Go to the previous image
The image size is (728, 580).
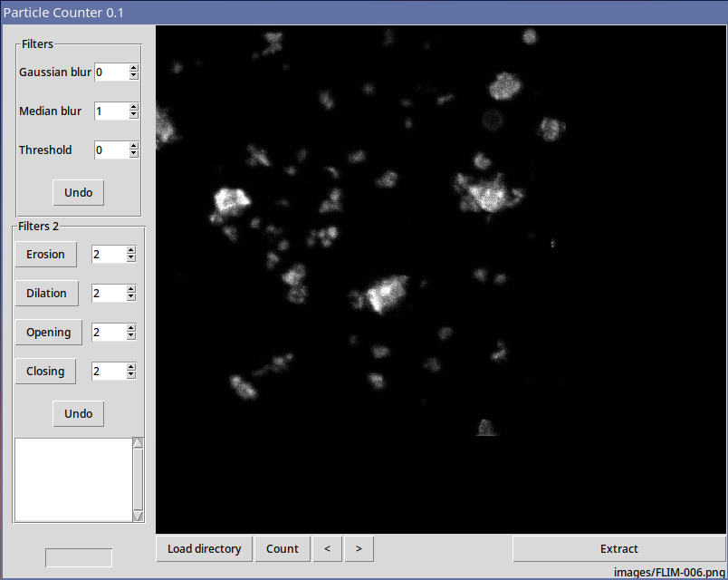click(327, 549)
